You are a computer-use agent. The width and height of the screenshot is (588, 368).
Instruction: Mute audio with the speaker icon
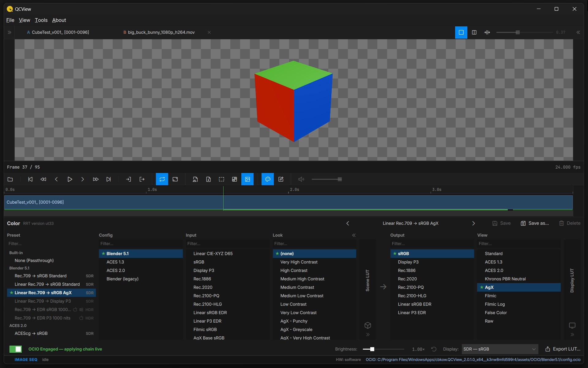click(301, 179)
